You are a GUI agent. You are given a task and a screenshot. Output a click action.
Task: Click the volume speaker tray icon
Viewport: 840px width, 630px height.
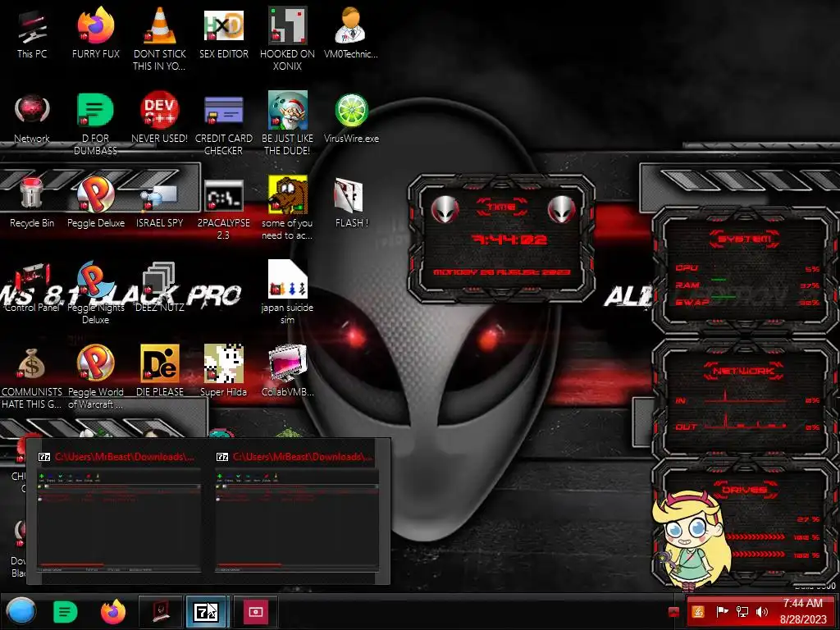[x=762, y=611]
